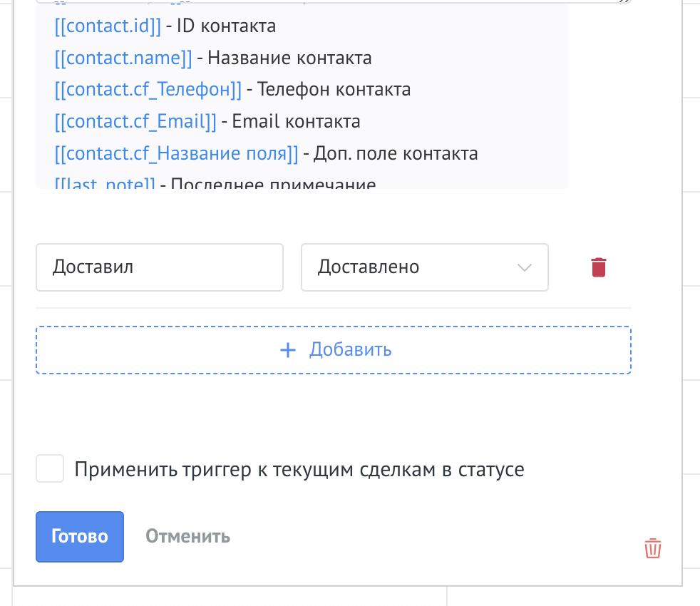Screen dimensions: 700x606
Task: Click the checkbox label text about статусе
Action: (x=299, y=469)
